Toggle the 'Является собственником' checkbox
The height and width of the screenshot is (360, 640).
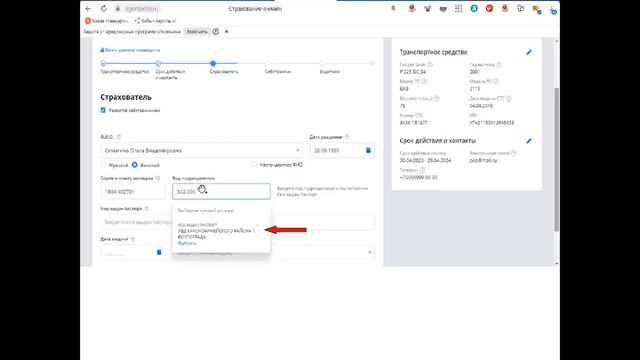click(103, 110)
